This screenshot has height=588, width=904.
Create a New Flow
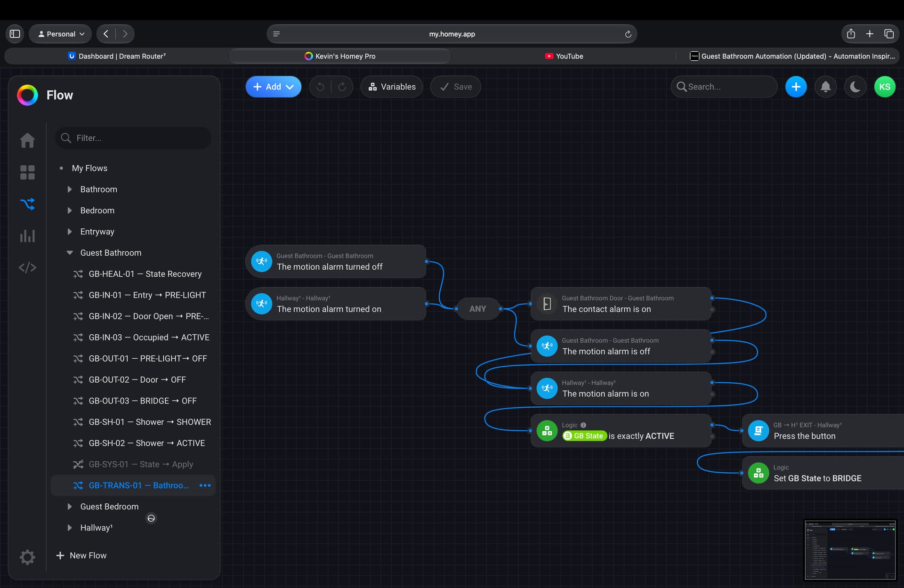81,556
